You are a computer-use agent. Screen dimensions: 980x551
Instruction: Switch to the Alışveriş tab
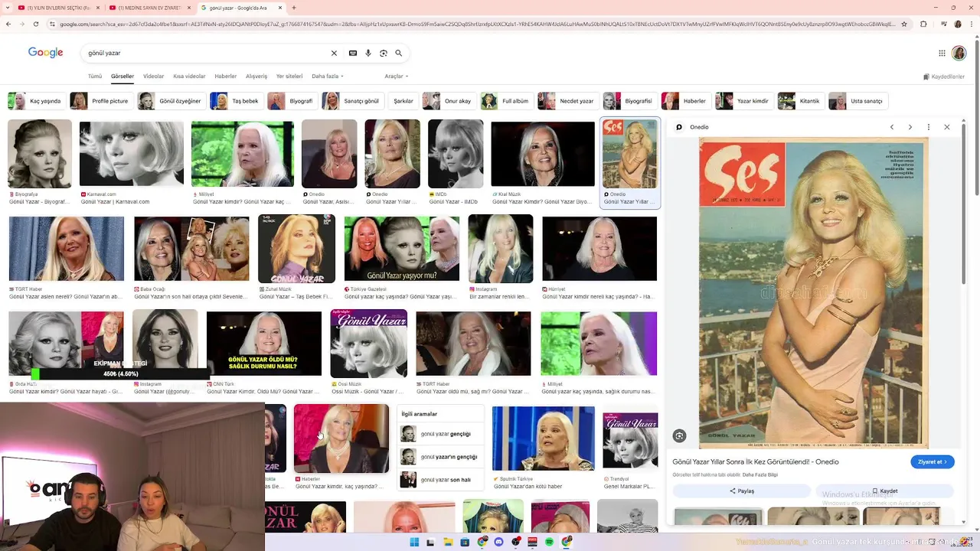point(256,77)
